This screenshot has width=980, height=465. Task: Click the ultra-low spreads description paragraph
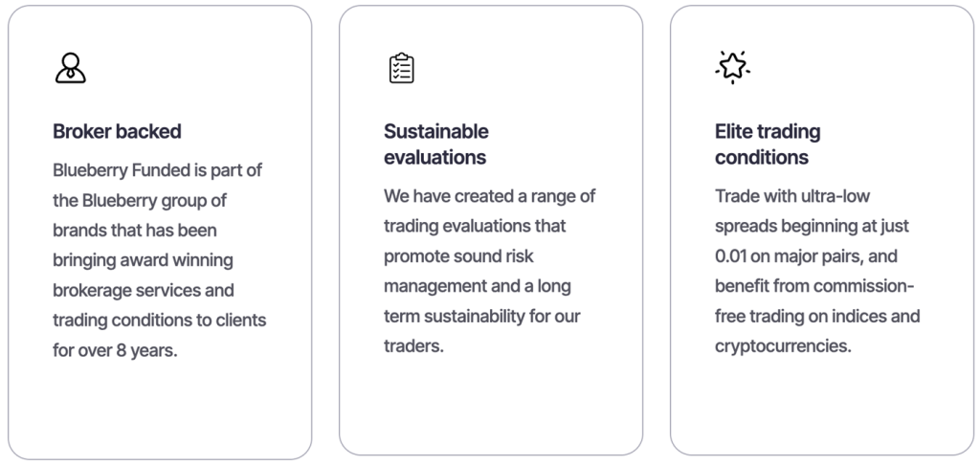click(x=817, y=271)
